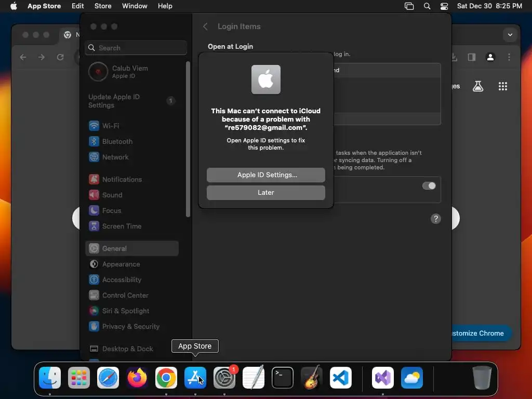Click Update Apple ID Settings row
Viewport: 532px width, 399px height.
click(x=132, y=101)
